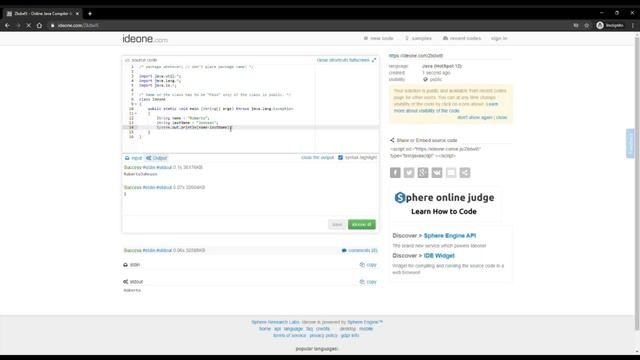640x360 pixels.
Task: Click the ideone.com code URL link
Action: click(x=416, y=56)
